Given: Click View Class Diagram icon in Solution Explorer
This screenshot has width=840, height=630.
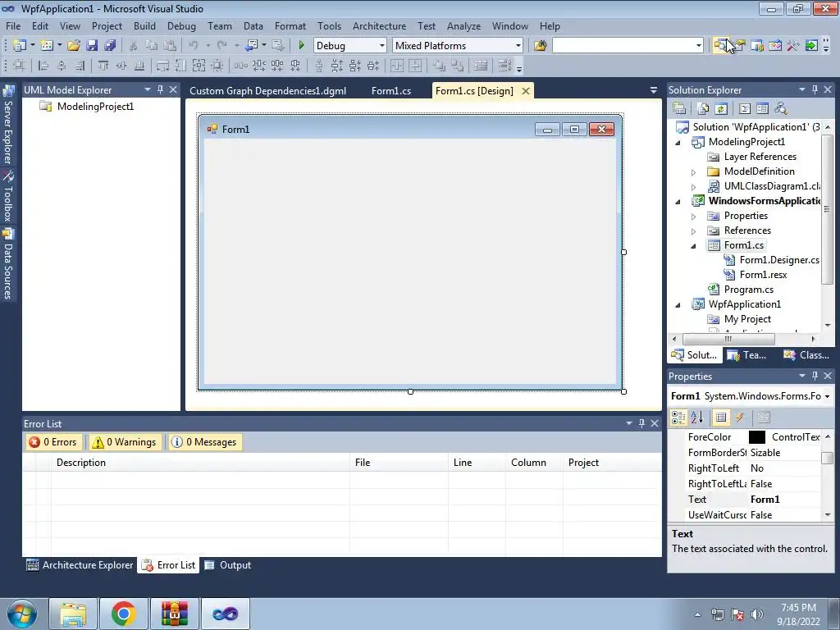Looking at the screenshot, I should [781, 109].
